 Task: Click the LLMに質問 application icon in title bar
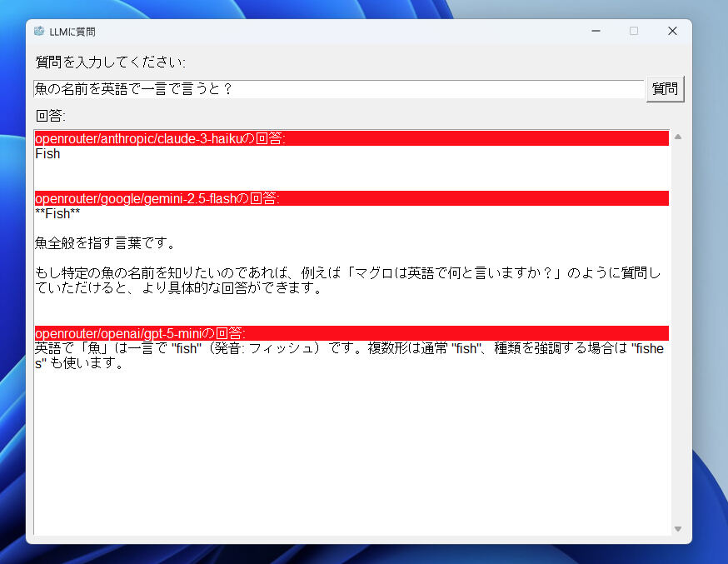39,31
